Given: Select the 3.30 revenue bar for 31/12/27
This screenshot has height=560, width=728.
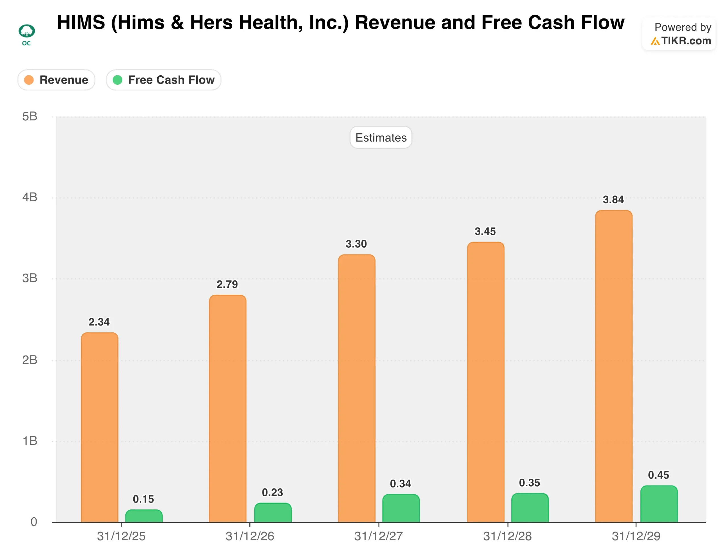Looking at the screenshot, I should click(357, 388).
